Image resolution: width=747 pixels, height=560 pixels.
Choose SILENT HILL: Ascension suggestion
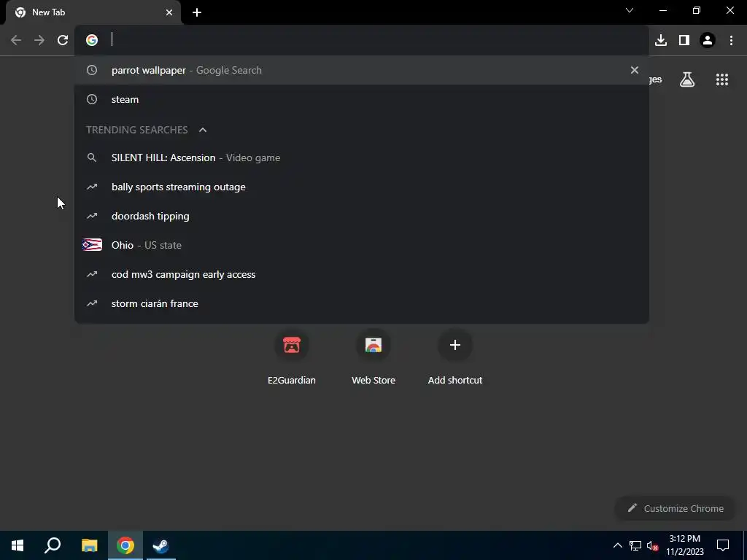(362, 157)
